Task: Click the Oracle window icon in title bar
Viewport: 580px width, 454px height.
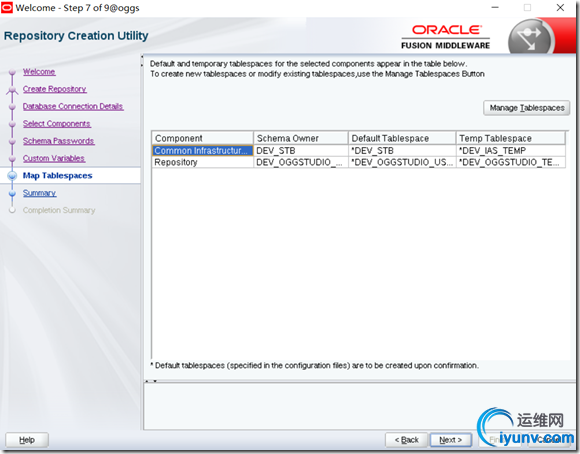Action: 7,7
